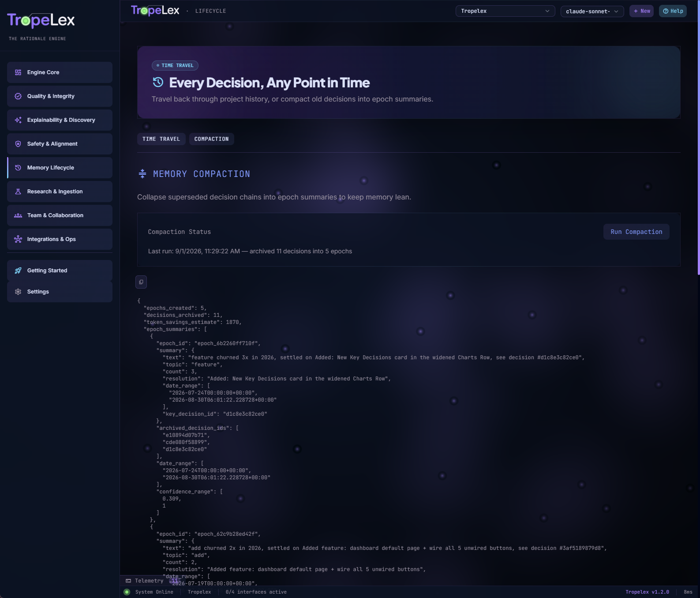Switch to the COMPACTION tab

pyautogui.click(x=212, y=139)
